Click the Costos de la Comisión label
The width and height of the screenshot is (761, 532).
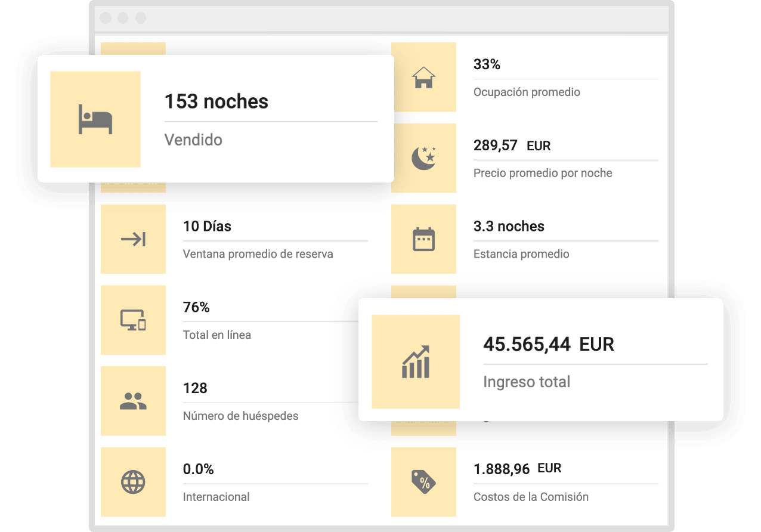coord(531,497)
